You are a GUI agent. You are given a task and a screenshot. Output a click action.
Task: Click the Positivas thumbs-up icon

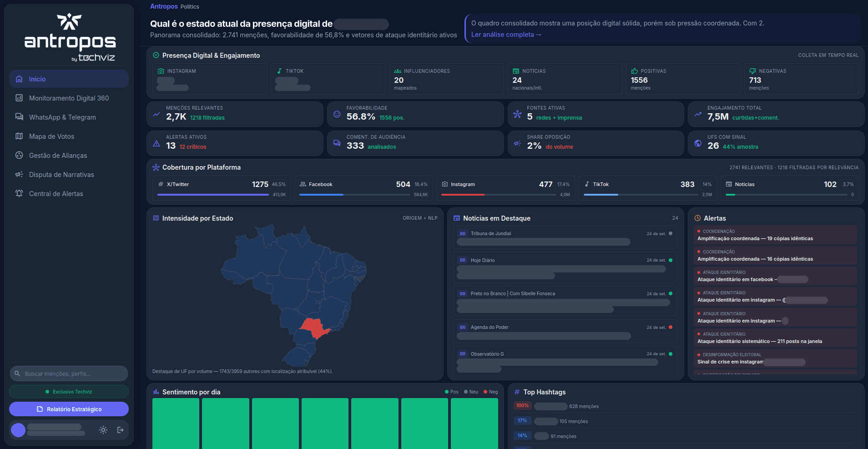pos(634,71)
